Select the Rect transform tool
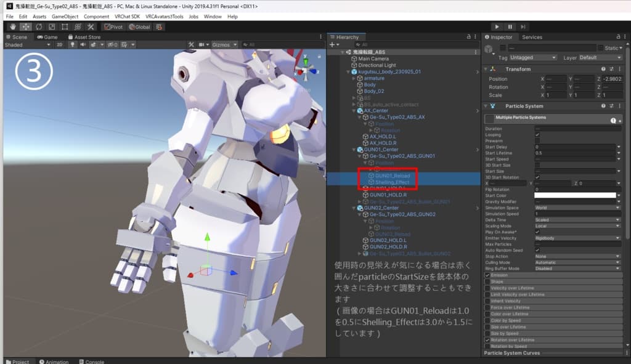This screenshot has width=631, height=364. tap(64, 26)
